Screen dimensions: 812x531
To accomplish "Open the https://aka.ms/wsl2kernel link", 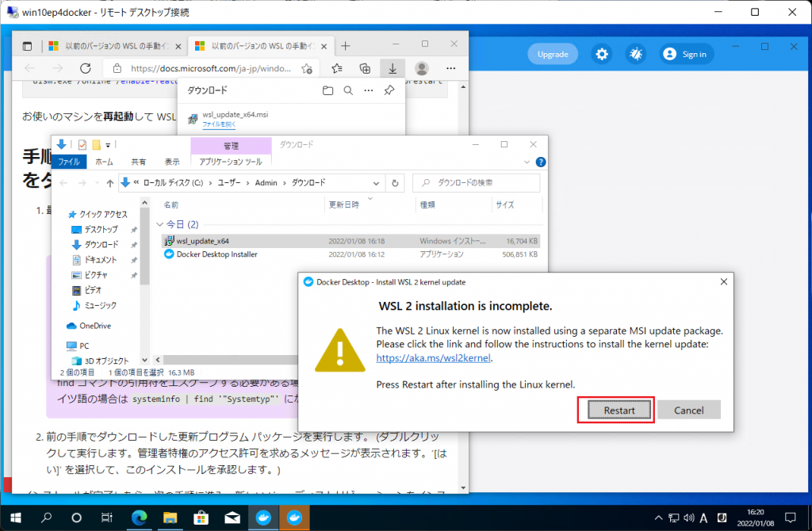I will [433, 357].
